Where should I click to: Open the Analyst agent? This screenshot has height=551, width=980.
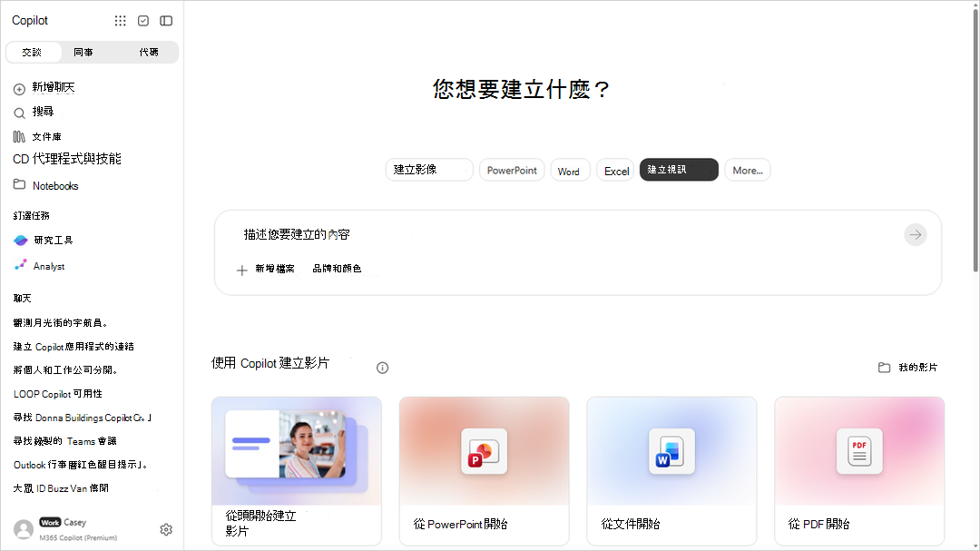(49, 267)
